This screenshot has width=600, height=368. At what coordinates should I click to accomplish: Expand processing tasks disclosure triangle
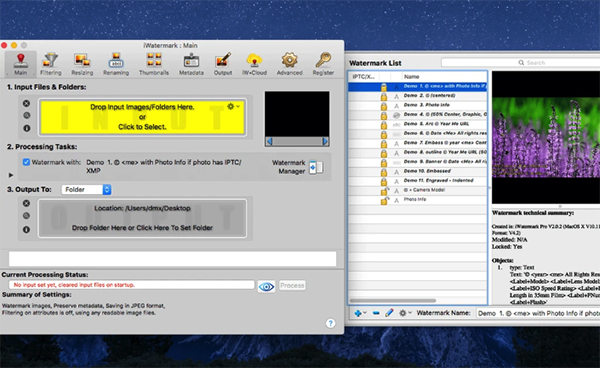[x=11, y=175]
